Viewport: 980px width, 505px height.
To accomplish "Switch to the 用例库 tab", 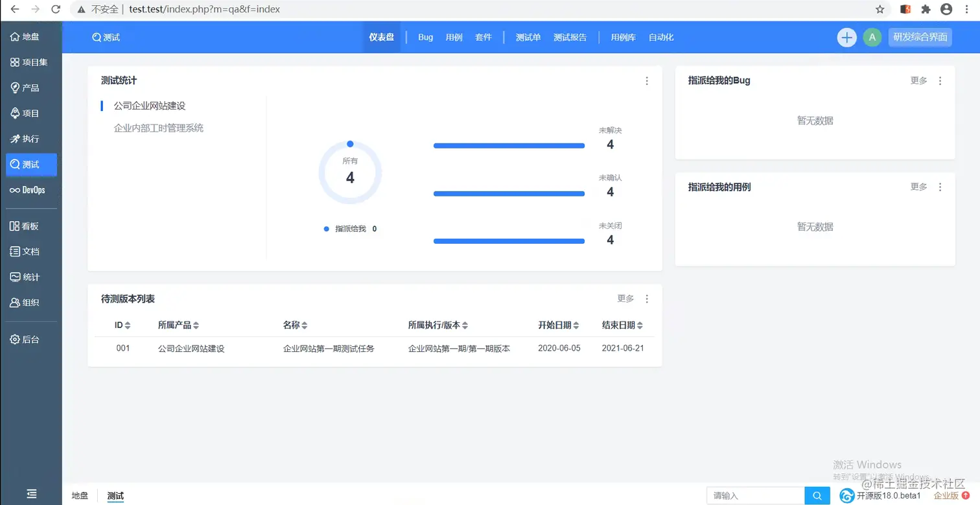I will [x=624, y=38].
